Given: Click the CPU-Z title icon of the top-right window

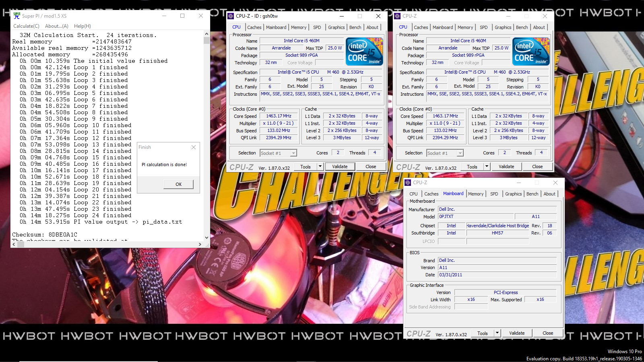Looking at the screenshot, I should coord(397,16).
